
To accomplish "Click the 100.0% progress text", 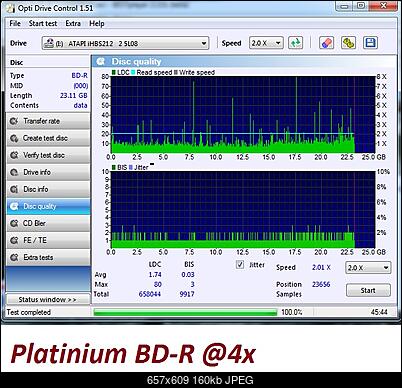I will click(292, 312).
